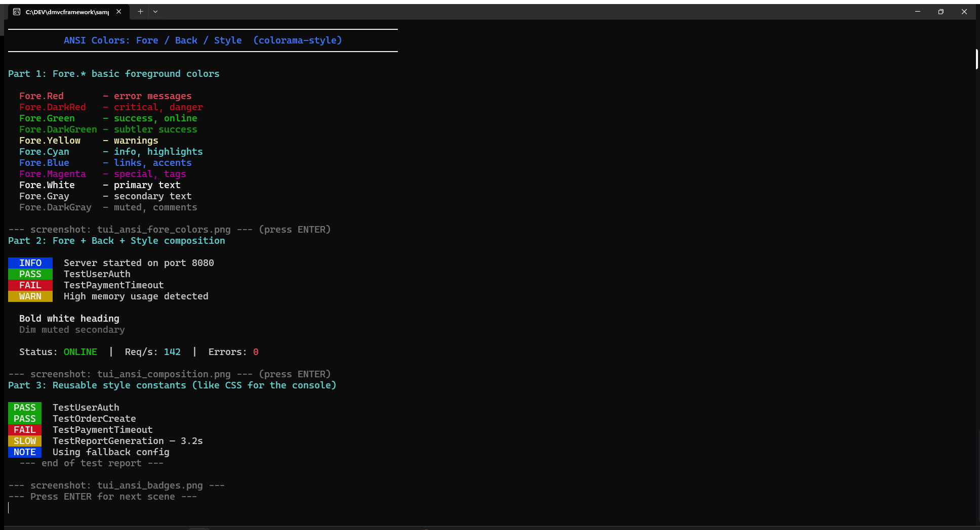Click 'error messages' description
The image size is (980, 530).
[153, 96]
